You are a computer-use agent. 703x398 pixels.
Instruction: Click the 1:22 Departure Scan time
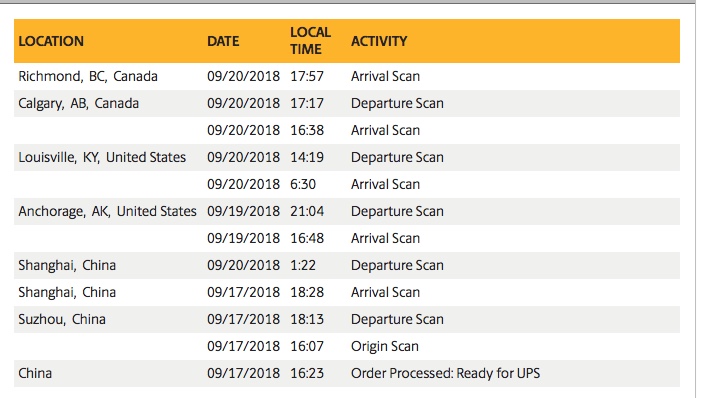303,265
